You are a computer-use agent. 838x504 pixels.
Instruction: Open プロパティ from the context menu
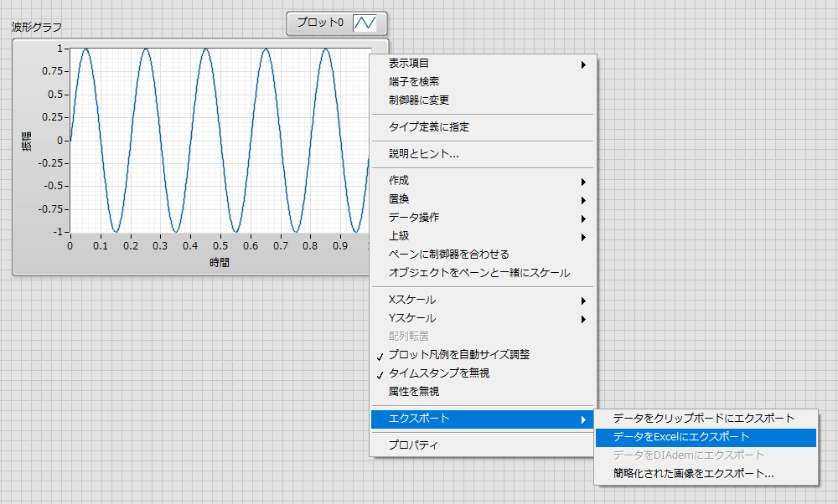click(483, 445)
